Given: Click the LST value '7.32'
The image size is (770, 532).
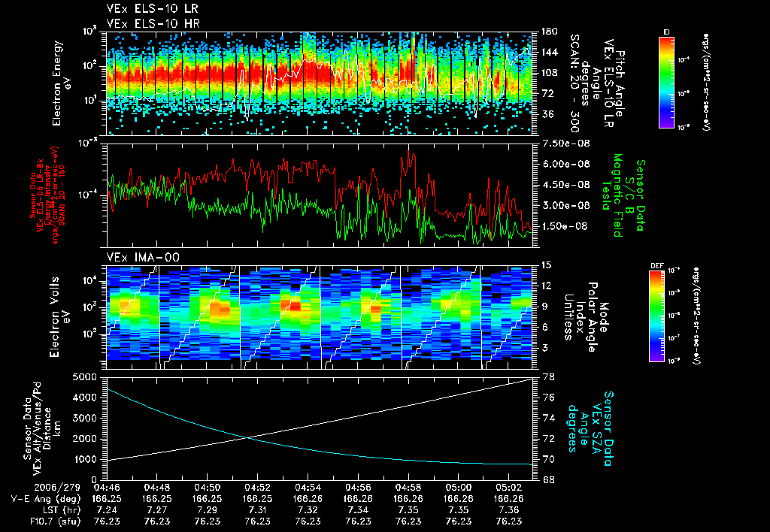Looking at the screenshot, I should 308,510.
